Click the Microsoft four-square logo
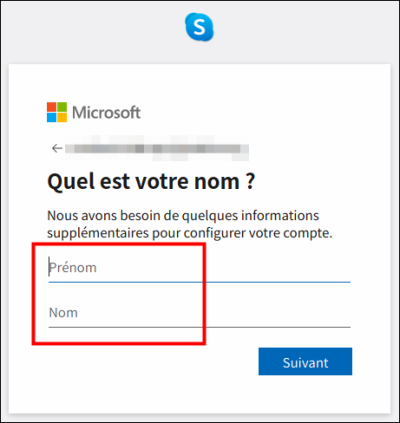 coord(57,112)
